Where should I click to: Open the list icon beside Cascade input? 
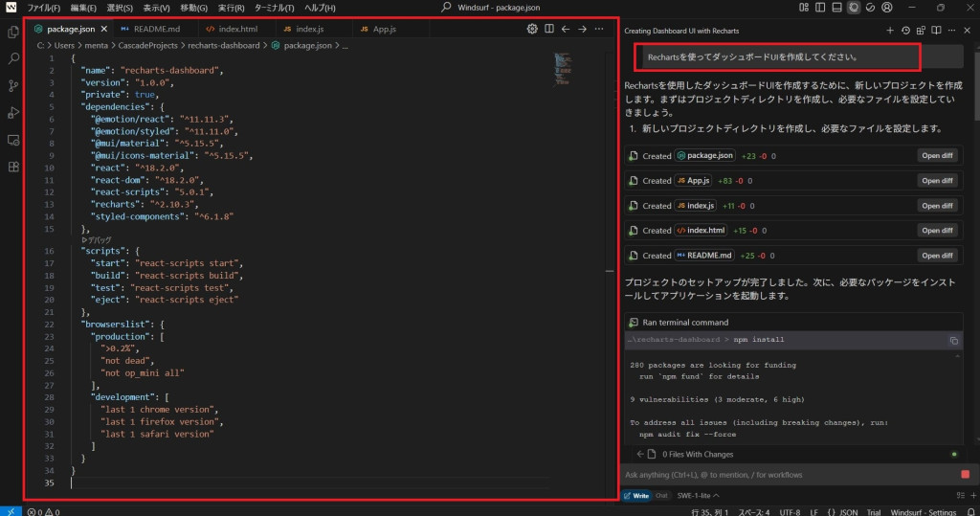click(x=961, y=495)
